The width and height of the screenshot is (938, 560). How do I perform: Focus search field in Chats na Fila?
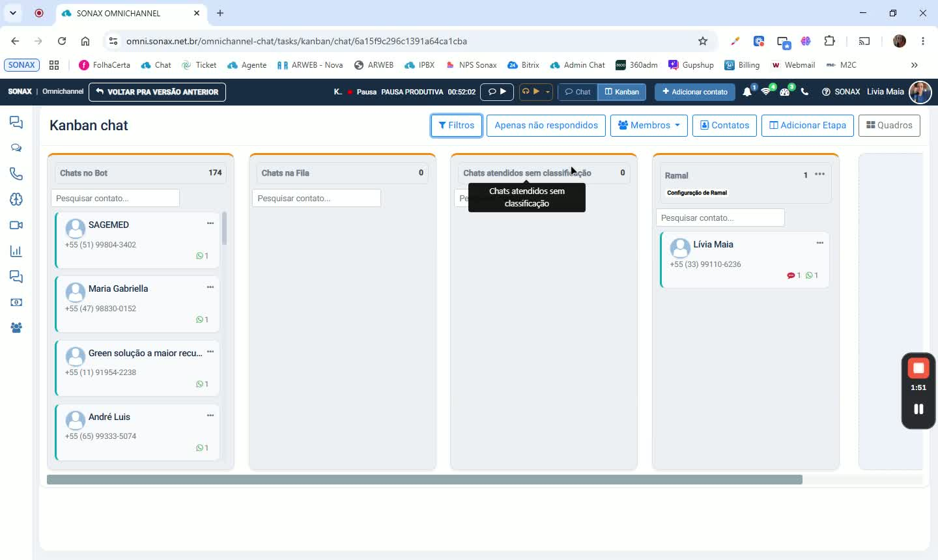coord(317,198)
